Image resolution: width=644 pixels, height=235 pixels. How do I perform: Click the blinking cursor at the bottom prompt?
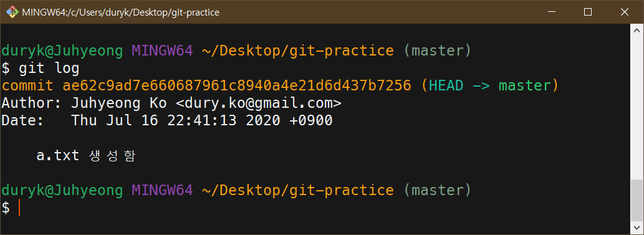coord(19,208)
